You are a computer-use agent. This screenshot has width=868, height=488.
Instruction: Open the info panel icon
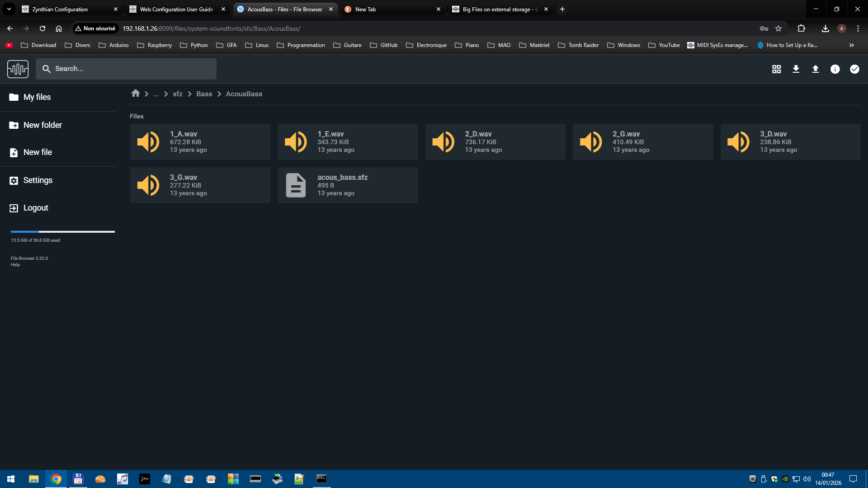835,69
